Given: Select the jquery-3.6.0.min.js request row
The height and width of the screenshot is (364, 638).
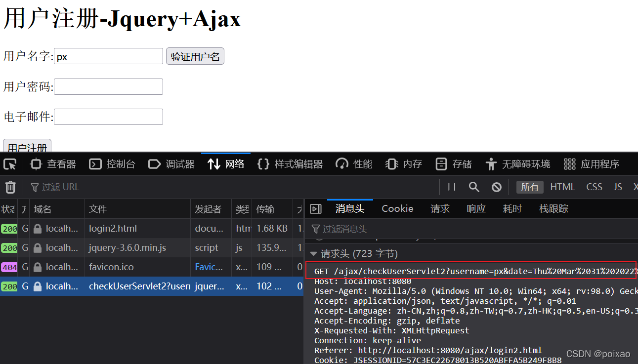Looking at the screenshot, I should 152,248.
